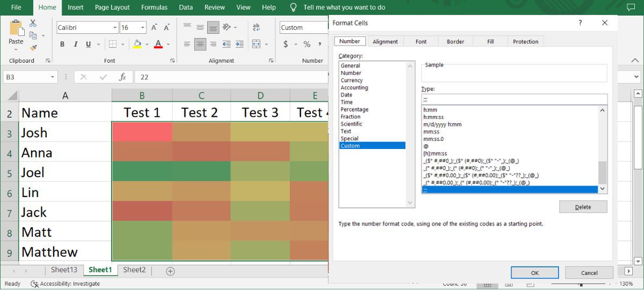The width and height of the screenshot is (644, 291).
Task: Click the Increase Indent icon
Action: (x=239, y=44)
